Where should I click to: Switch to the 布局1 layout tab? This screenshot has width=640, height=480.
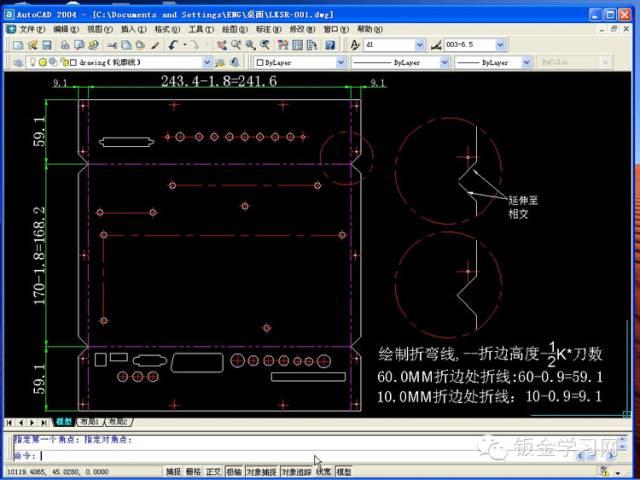pos(88,422)
